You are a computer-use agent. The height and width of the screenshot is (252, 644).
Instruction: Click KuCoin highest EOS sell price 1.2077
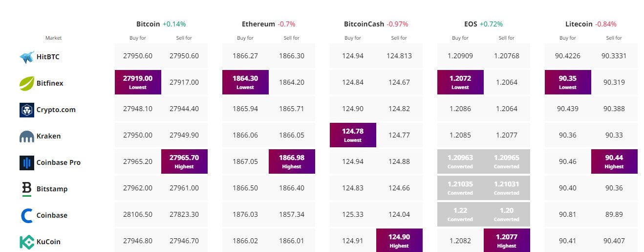point(507,240)
